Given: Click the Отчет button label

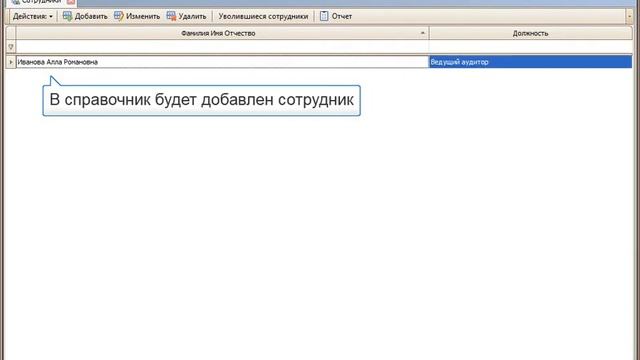Looking at the screenshot, I should [342, 16].
